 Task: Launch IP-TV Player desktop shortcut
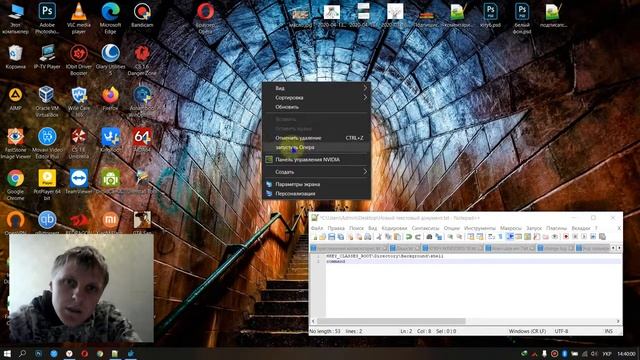coord(47,57)
